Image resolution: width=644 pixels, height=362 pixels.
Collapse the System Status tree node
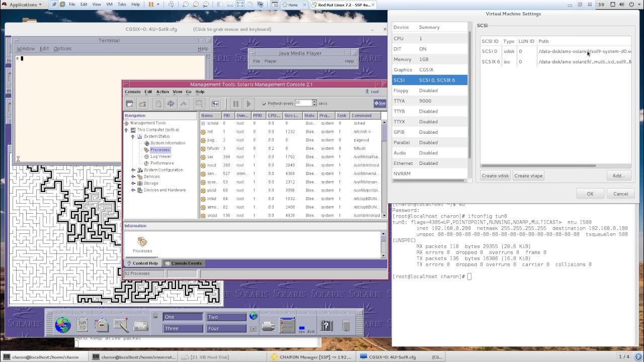tap(133, 136)
